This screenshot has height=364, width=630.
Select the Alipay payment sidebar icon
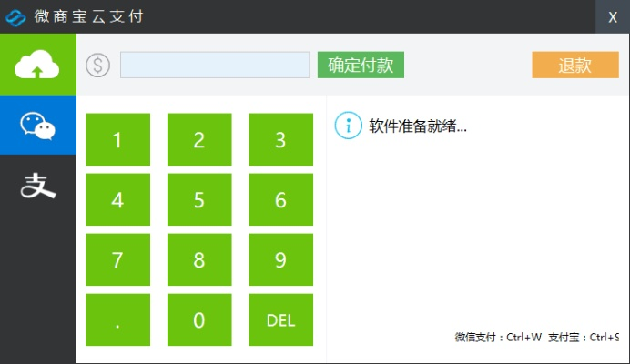click(x=38, y=185)
